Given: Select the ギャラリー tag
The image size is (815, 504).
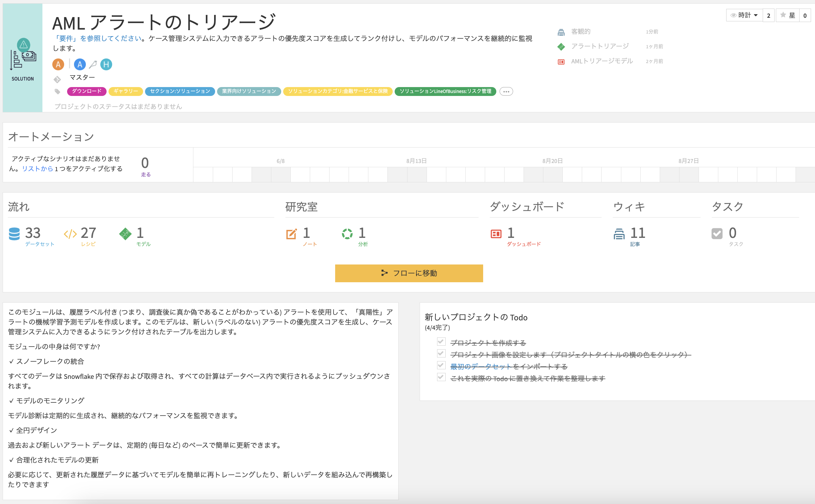Looking at the screenshot, I should tap(125, 91).
